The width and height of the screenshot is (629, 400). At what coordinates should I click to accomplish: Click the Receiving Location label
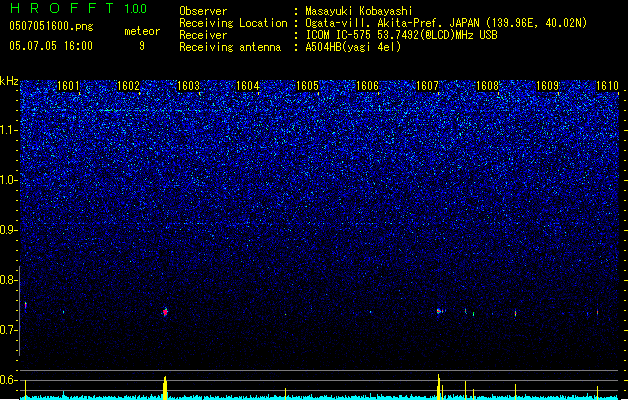[233, 23]
